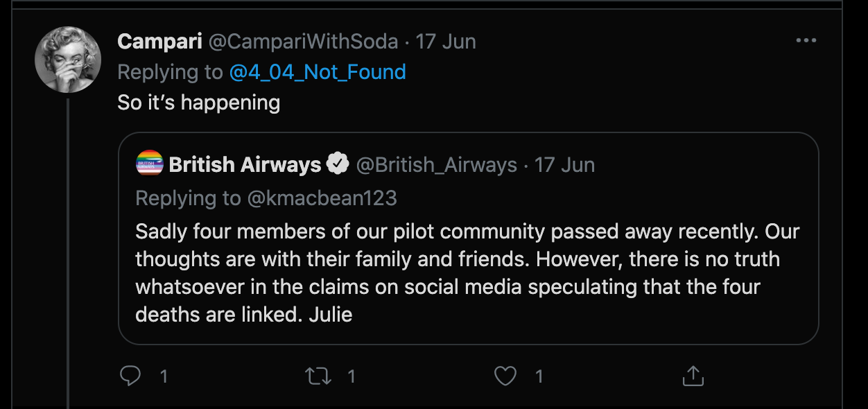The image size is (868, 409).
Task: Click the retweet count number
Action: pos(351,376)
